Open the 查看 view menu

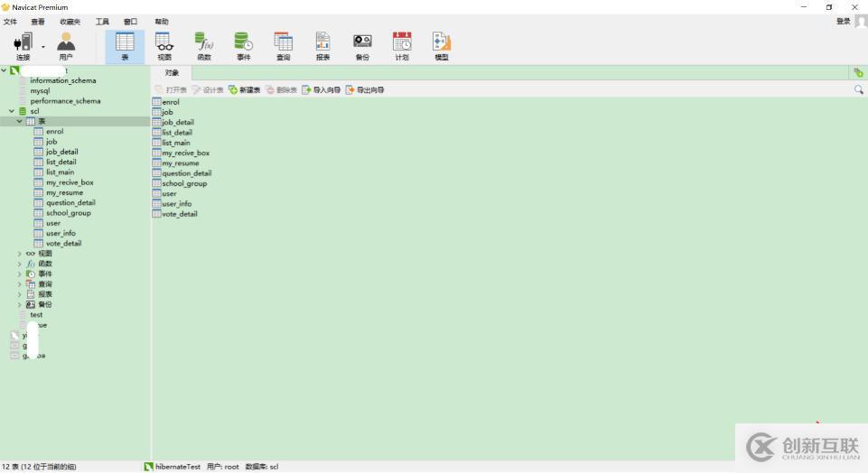click(x=38, y=22)
